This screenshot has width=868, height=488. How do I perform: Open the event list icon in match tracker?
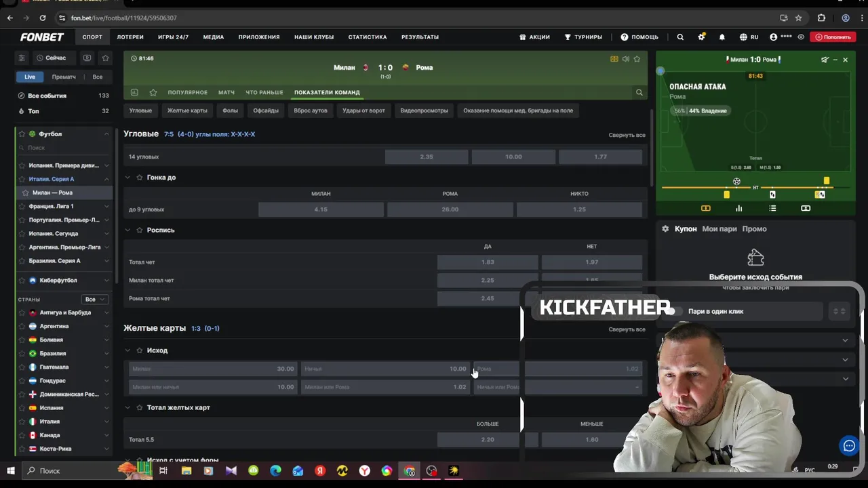(772, 208)
